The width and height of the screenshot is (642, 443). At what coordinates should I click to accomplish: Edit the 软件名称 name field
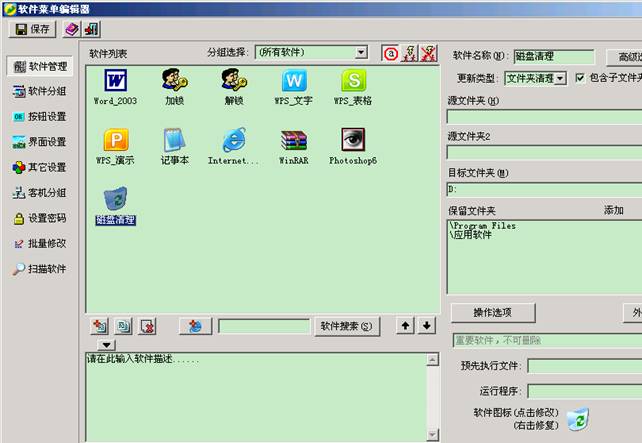[554, 56]
